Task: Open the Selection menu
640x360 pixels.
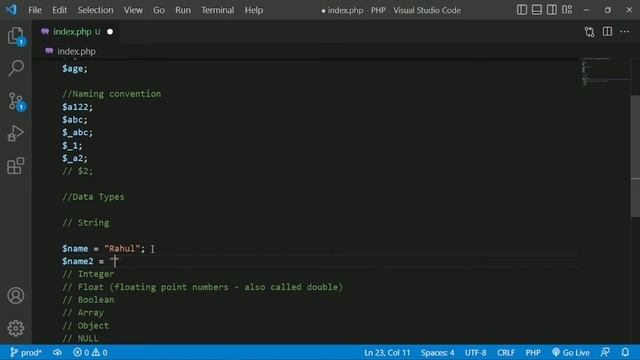Action: [96, 10]
